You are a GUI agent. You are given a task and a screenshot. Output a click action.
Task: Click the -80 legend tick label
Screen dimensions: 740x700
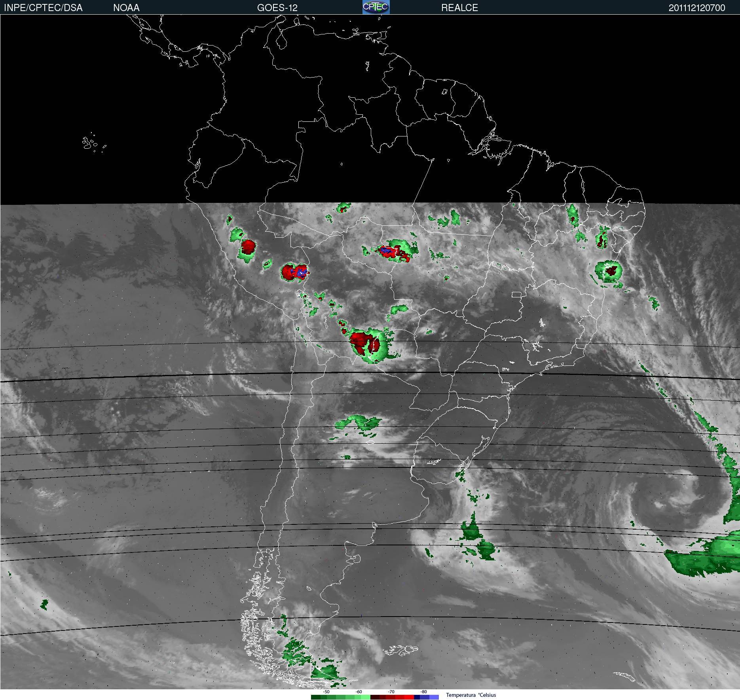click(x=424, y=692)
